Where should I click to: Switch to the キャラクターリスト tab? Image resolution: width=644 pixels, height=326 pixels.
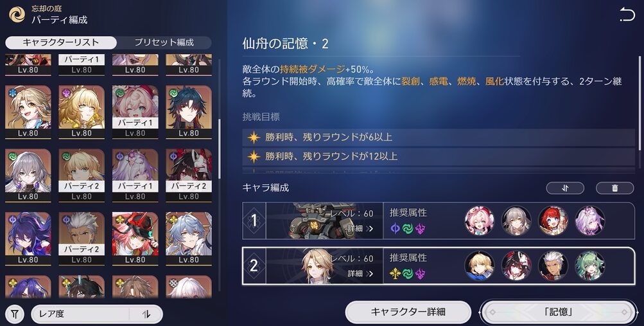click(x=61, y=42)
